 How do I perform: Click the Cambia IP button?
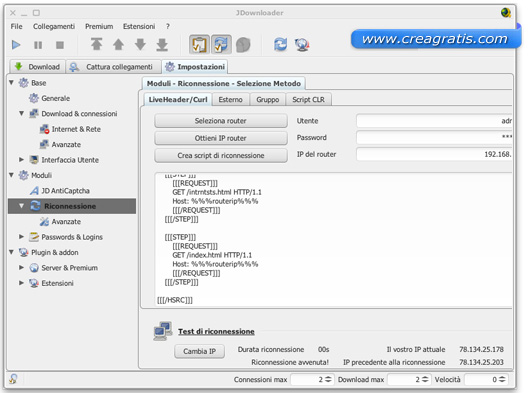pyautogui.click(x=199, y=351)
